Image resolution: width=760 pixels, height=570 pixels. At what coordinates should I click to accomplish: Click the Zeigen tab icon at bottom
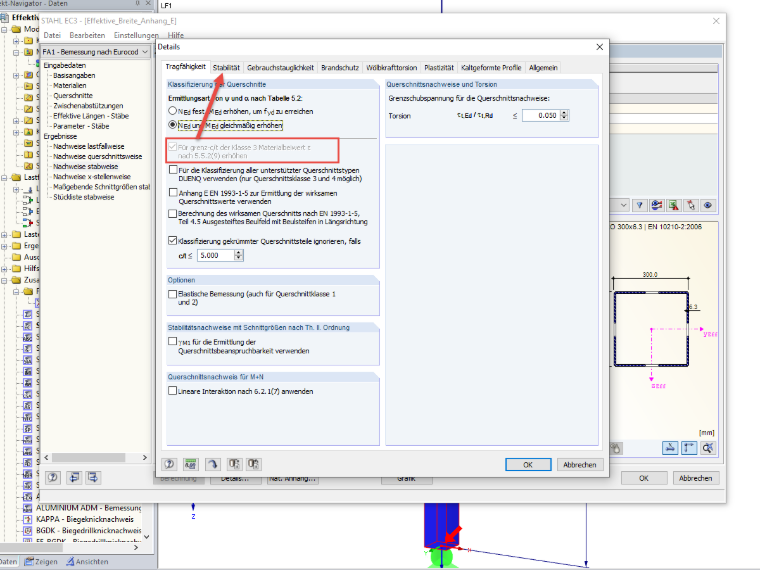click(29, 561)
